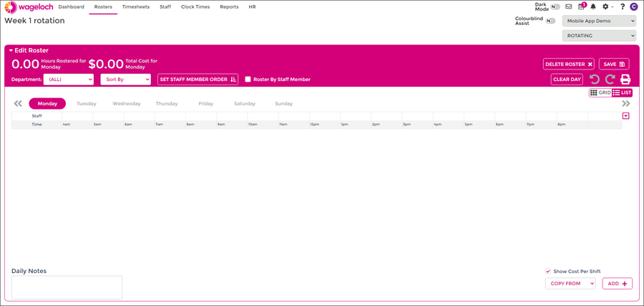This screenshot has height=306, width=644.
Task: Open the help question mark
Action: pos(622,6)
